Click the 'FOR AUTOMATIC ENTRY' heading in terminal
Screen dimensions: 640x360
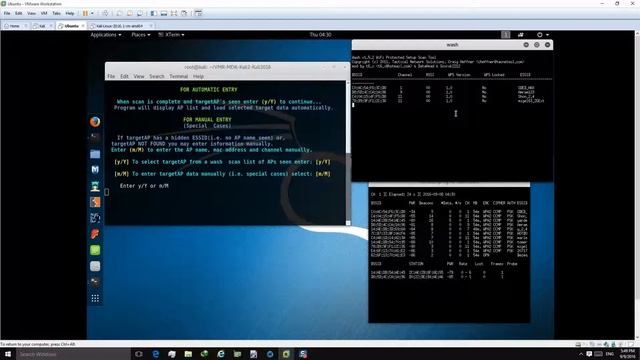(209, 89)
